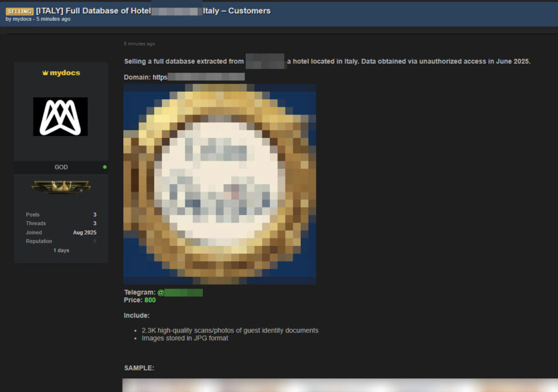Click the post timestamp above the message

pos(139,44)
